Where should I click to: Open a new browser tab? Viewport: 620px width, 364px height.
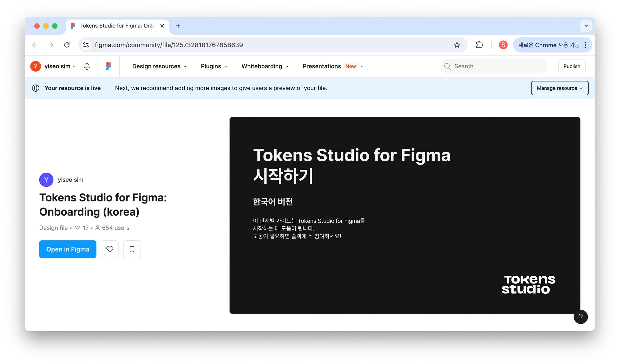178,26
